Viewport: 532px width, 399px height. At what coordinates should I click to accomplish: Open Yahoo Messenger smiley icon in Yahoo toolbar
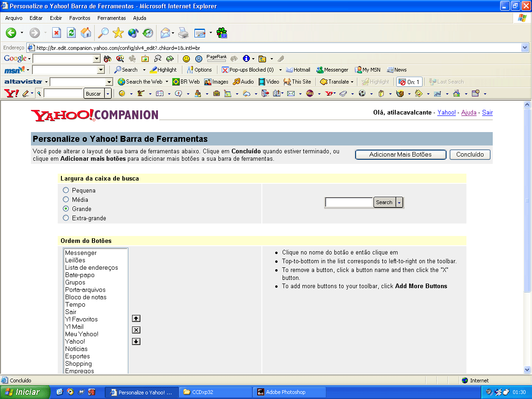pos(122,93)
